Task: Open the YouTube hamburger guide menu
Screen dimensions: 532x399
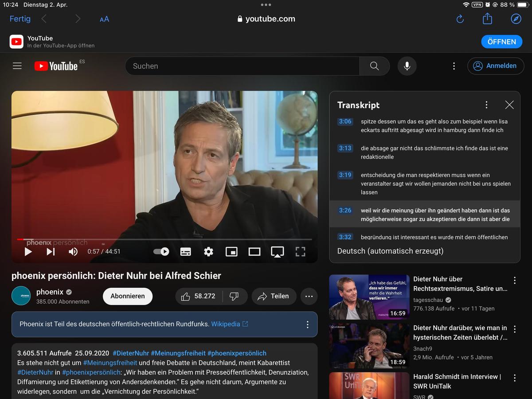Action: [x=17, y=66]
